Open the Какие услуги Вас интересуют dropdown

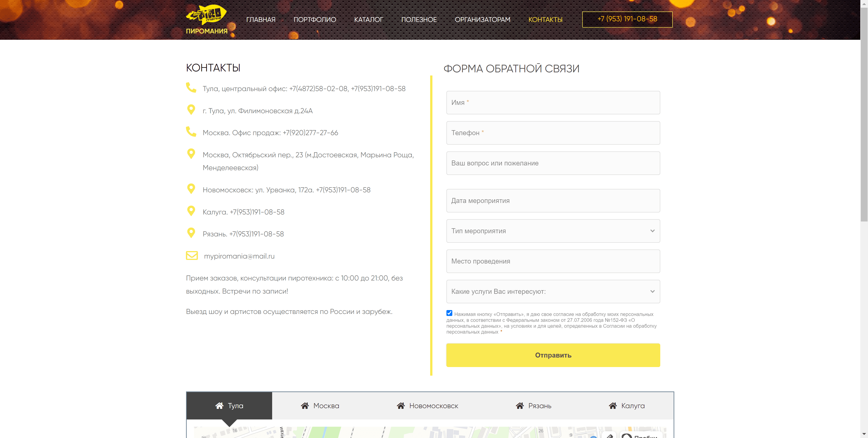(x=553, y=292)
